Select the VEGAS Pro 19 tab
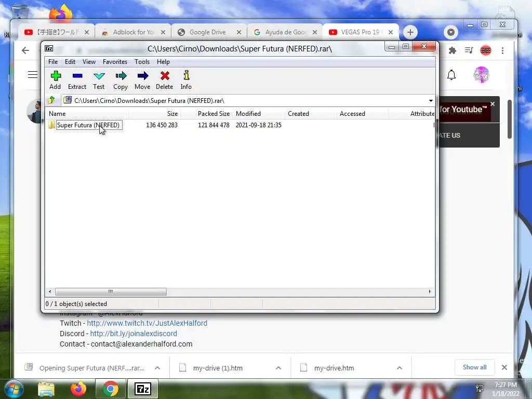Viewport: 532px width, 399px height. click(360, 32)
